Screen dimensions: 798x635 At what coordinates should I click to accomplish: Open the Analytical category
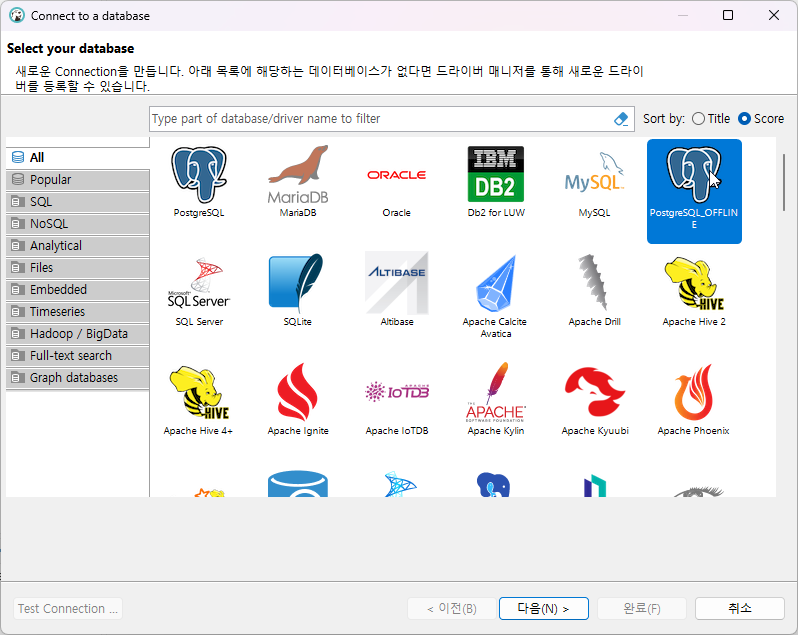point(78,246)
